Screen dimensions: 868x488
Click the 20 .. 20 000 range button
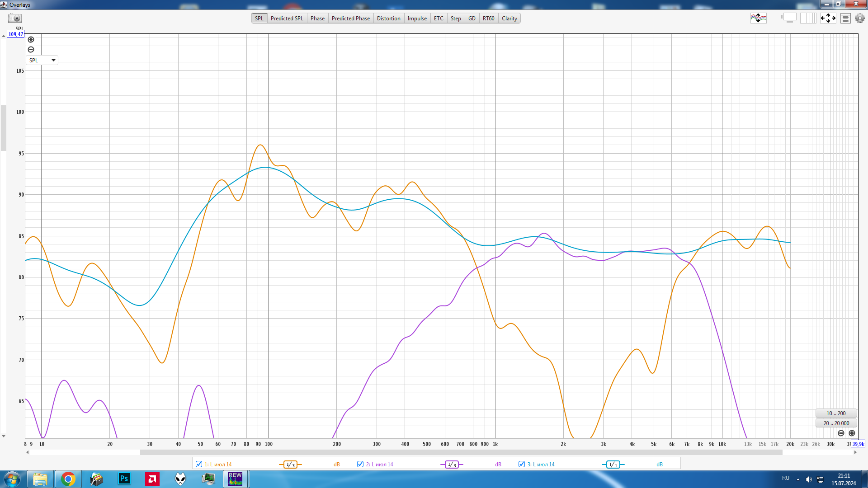click(836, 423)
